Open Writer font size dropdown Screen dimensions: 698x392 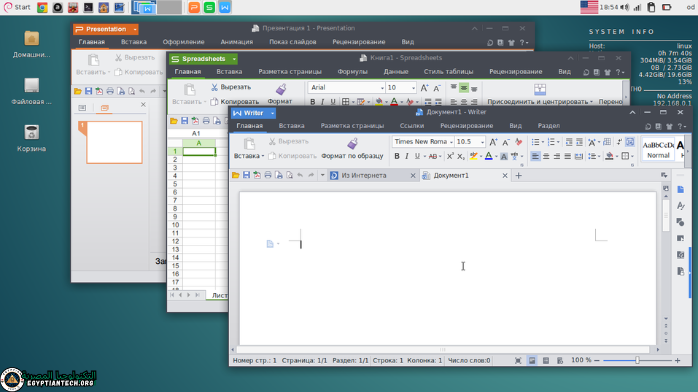pos(482,142)
